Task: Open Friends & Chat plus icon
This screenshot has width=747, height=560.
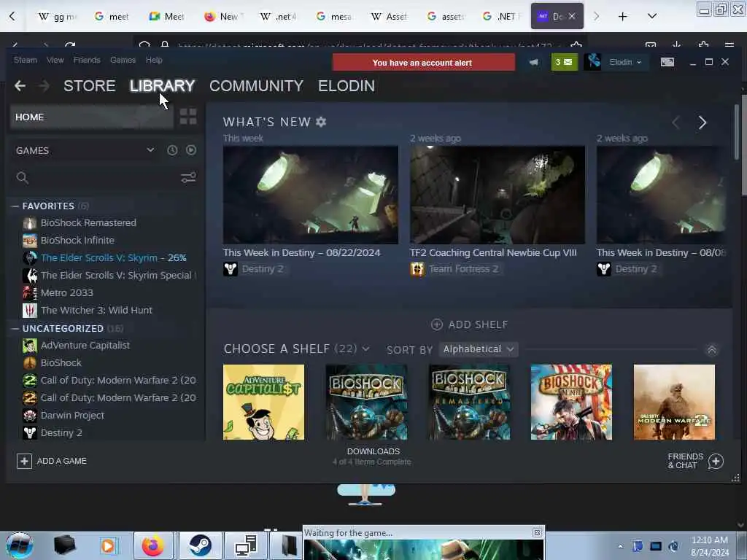Action: point(716,461)
